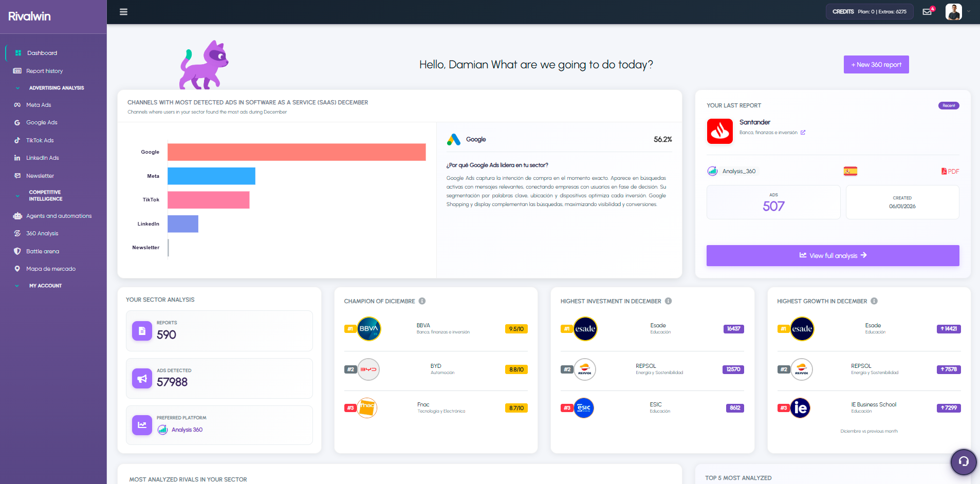
Task: Click the Google bar in the chart
Action: pos(297,152)
